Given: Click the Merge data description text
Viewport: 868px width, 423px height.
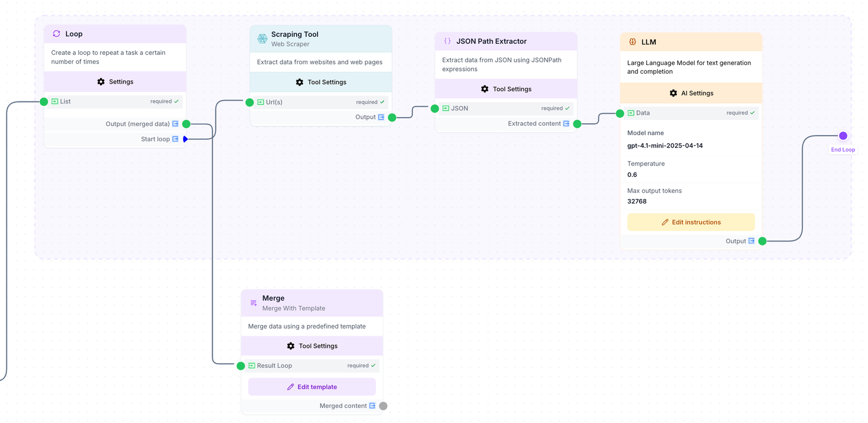Looking at the screenshot, I should [x=307, y=326].
